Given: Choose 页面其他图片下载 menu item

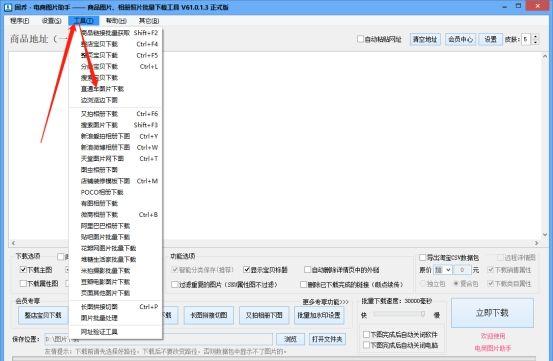Looking at the screenshot, I should (x=116, y=293).
